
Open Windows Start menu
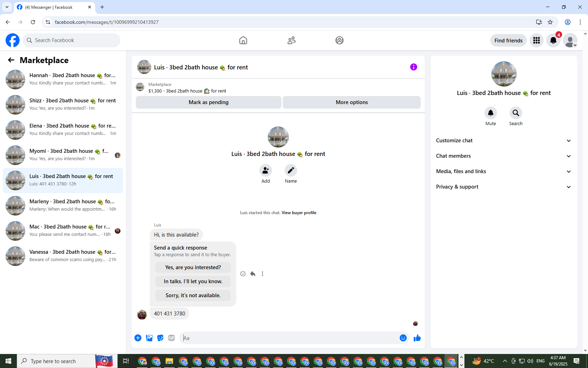[8, 361]
